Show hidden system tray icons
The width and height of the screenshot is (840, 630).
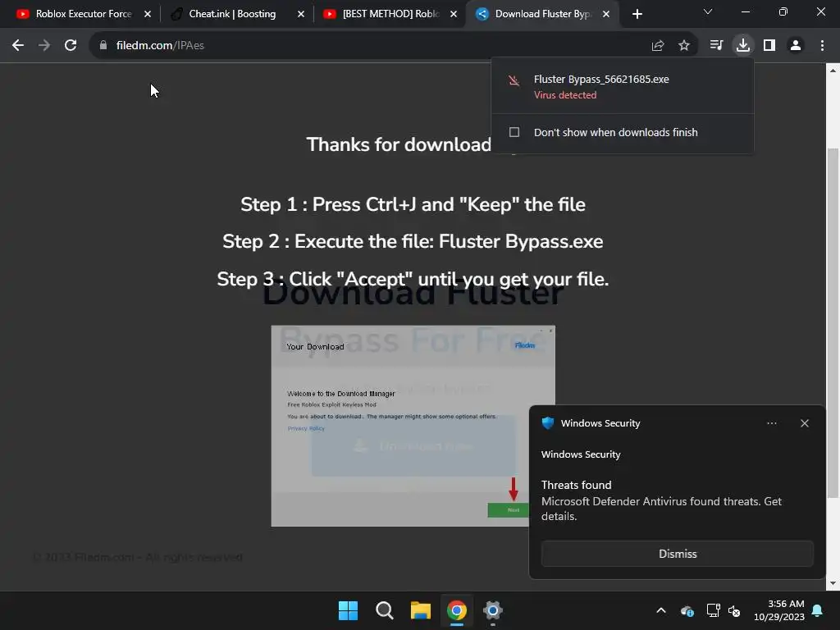[x=661, y=610]
